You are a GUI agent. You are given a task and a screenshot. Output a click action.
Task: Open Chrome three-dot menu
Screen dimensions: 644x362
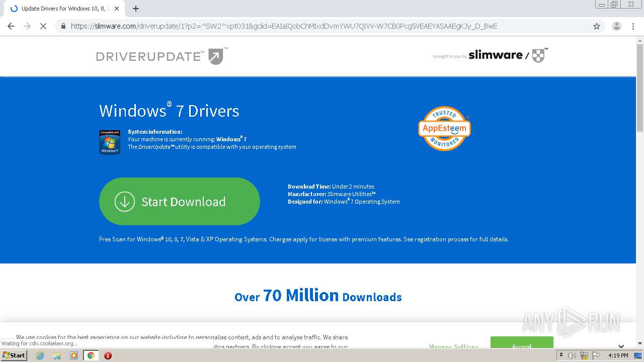pos(633,26)
